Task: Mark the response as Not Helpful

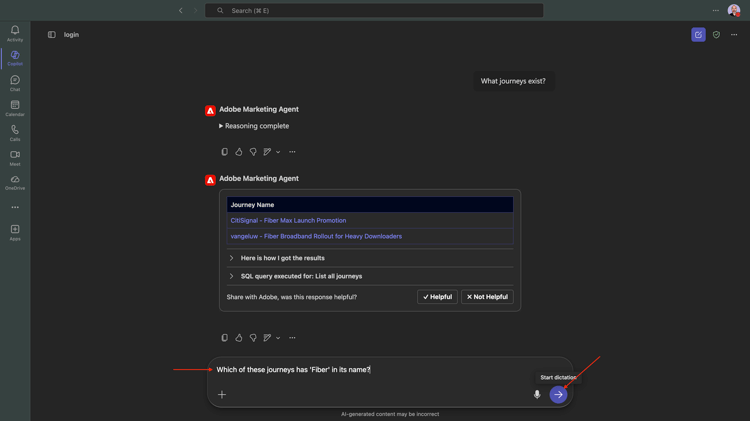Action: [x=487, y=297]
